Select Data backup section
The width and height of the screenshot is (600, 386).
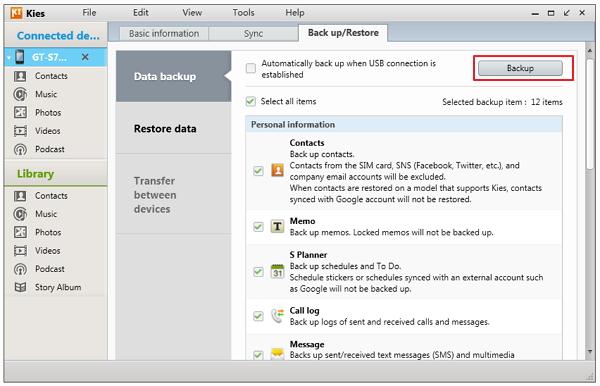pos(173,77)
